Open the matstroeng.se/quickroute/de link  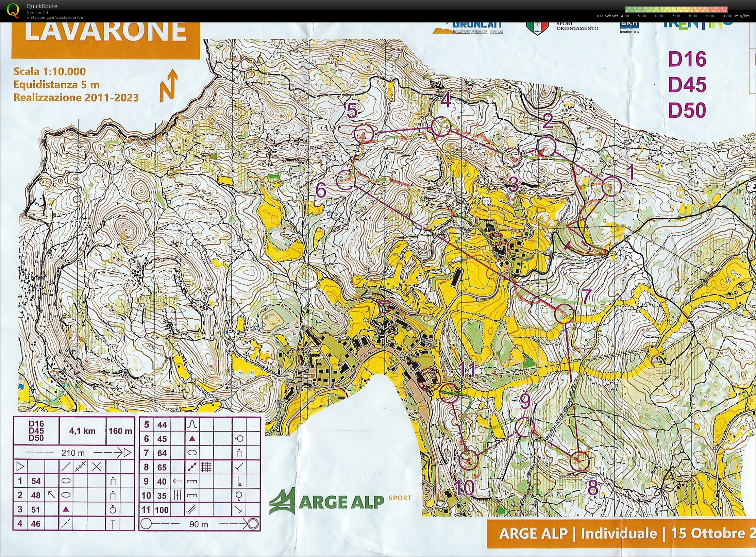coord(55,17)
